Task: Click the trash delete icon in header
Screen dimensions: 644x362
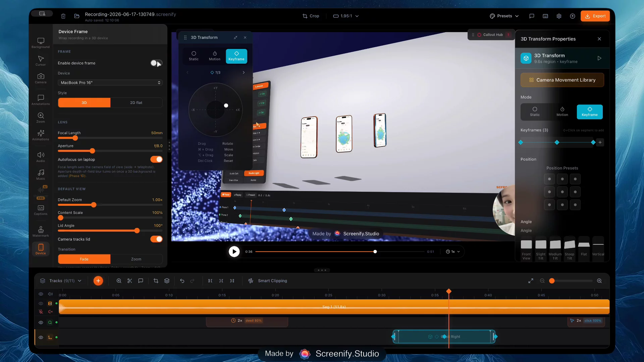Action: [63, 16]
